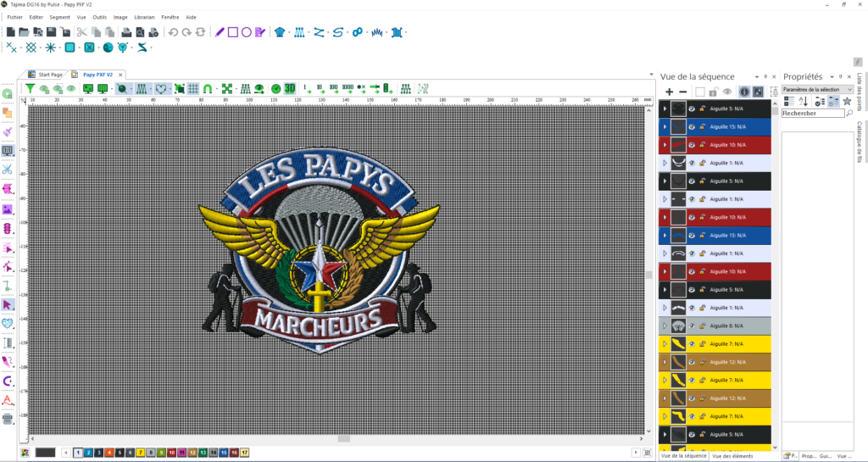
Task: Expand the first Aiguille 15 row
Action: 665,126
